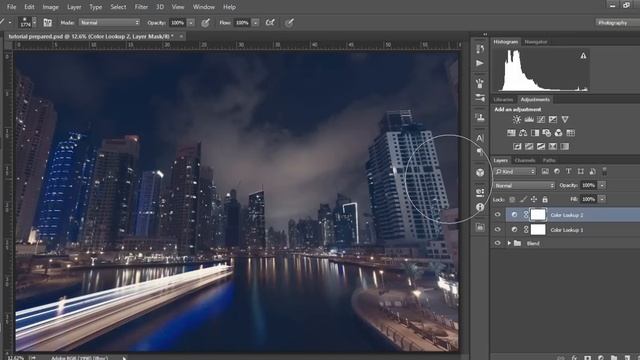Viewport: 640px width, 360px height.
Task: Toggle lock image pixels
Action: point(523,199)
